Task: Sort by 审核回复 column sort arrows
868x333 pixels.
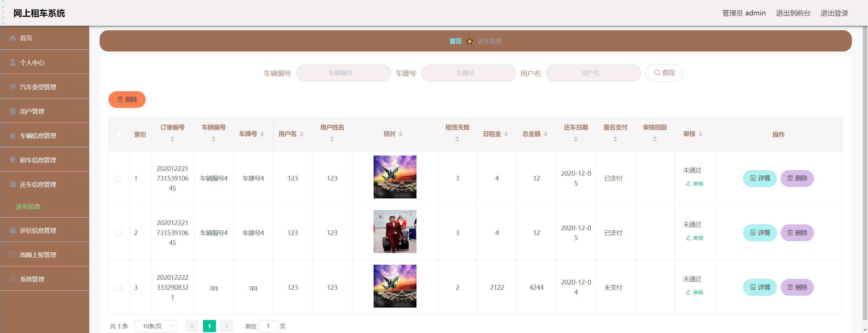Action: (655, 139)
